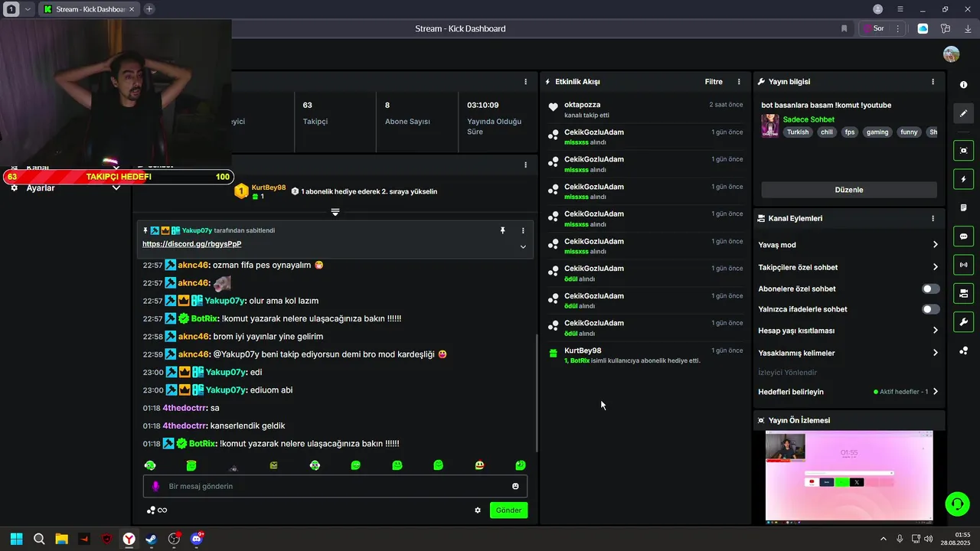Open a new browser tab
Viewport: 980px width, 551px height.
[x=149, y=9]
